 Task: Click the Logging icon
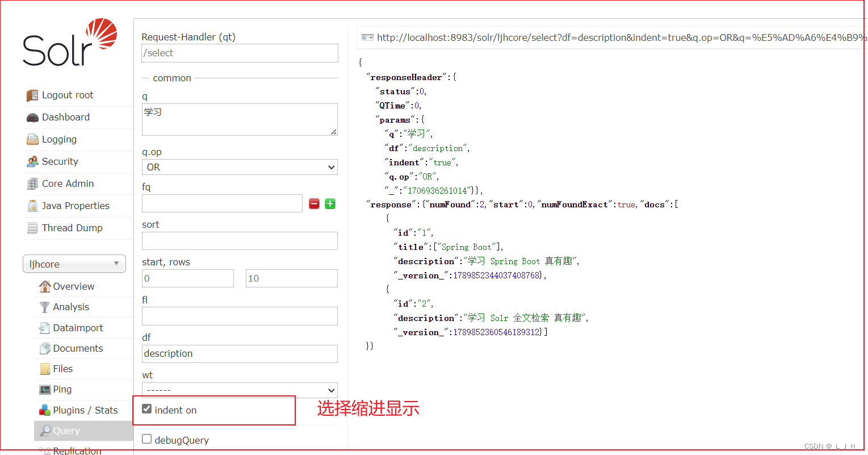pyautogui.click(x=32, y=140)
